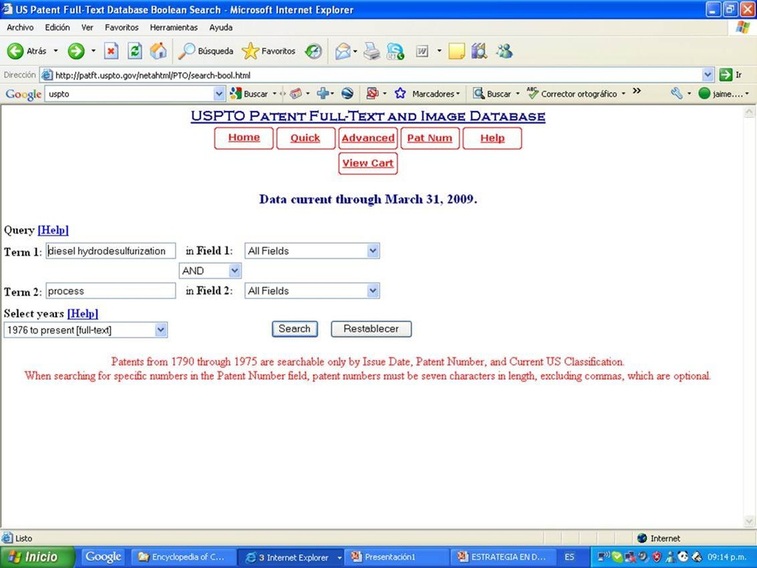Image resolution: width=757 pixels, height=568 pixels.
Task: Open the Archivo menu
Action: (20, 28)
